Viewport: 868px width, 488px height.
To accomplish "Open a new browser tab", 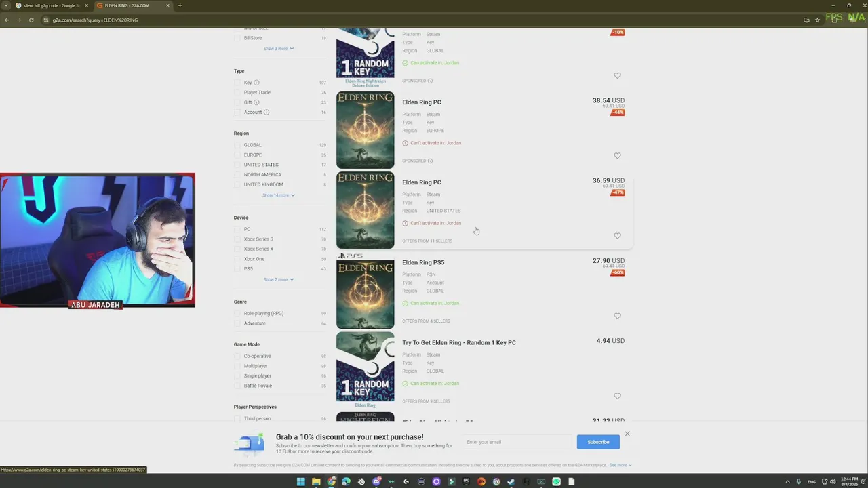I will (180, 5).
